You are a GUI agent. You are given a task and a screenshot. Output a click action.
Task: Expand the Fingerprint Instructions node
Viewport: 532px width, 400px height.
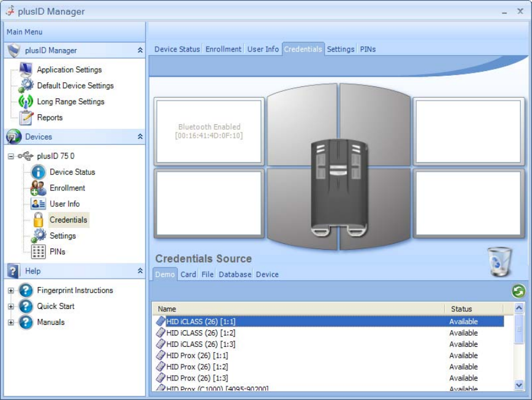click(11, 291)
